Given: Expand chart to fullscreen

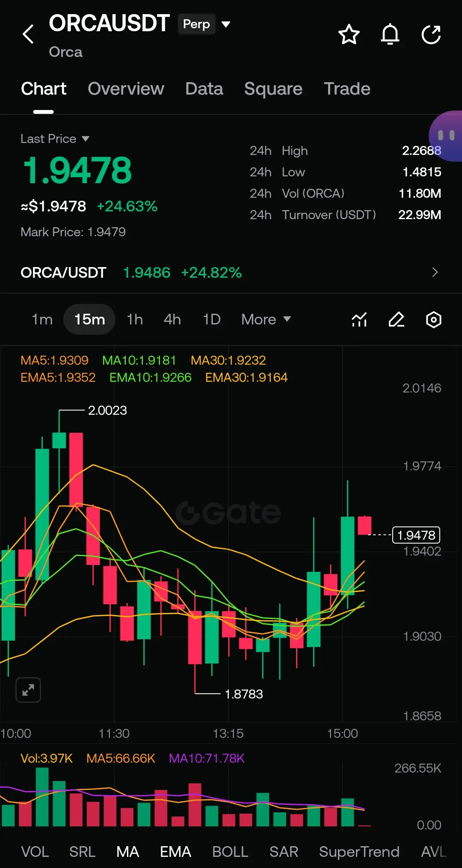Looking at the screenshot, I should pos(28,690).
